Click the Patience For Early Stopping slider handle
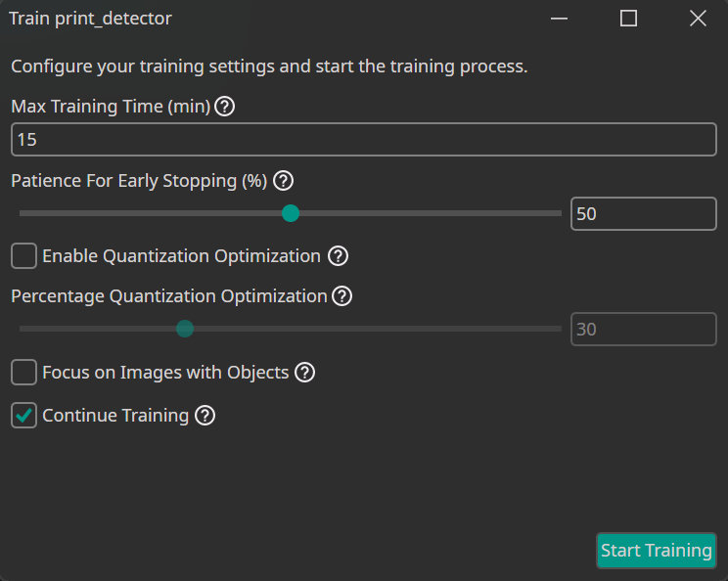This screenshot has width=728, height=581. [291, 213]
